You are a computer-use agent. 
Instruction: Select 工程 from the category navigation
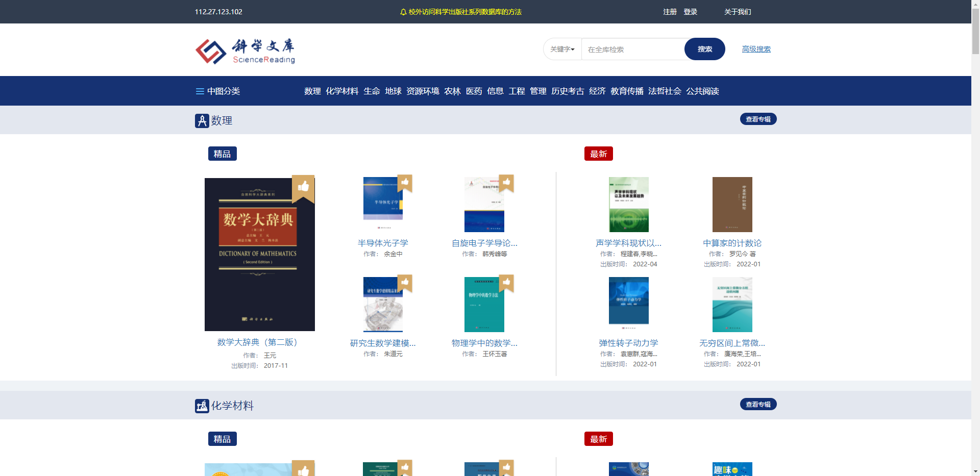pos(517,91)
